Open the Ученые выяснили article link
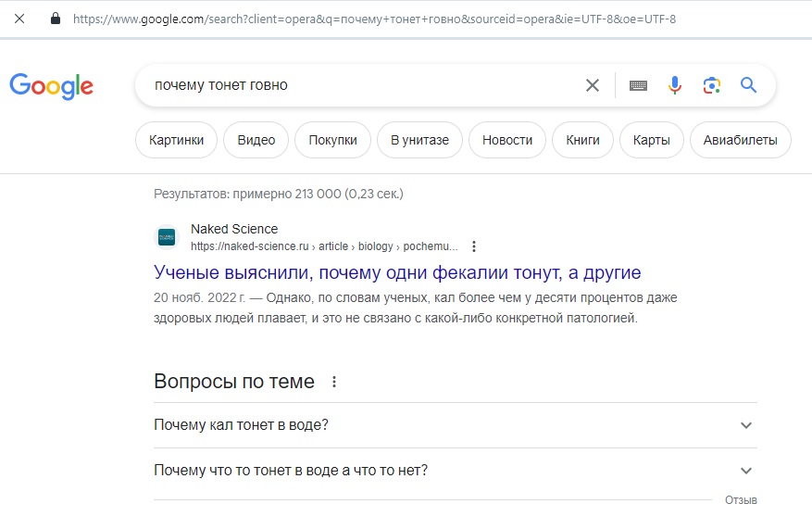 (x=397, y=272)
